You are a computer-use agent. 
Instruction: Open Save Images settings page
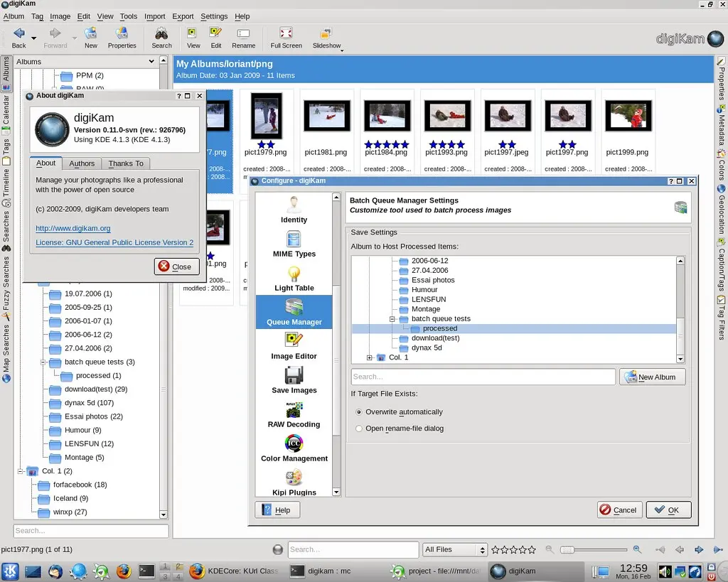pos(294,381)
